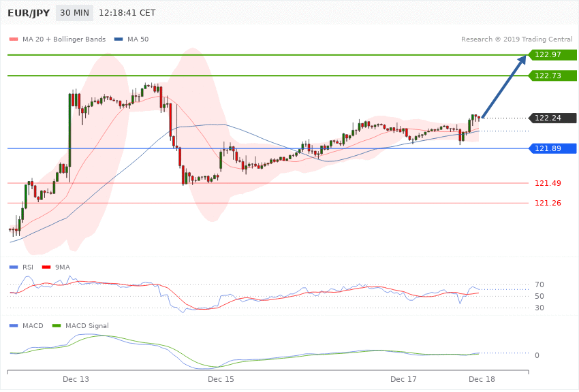Click the MA 50 legend label
This screenshot has height=392, width=579.
click(x=138, y=39)
